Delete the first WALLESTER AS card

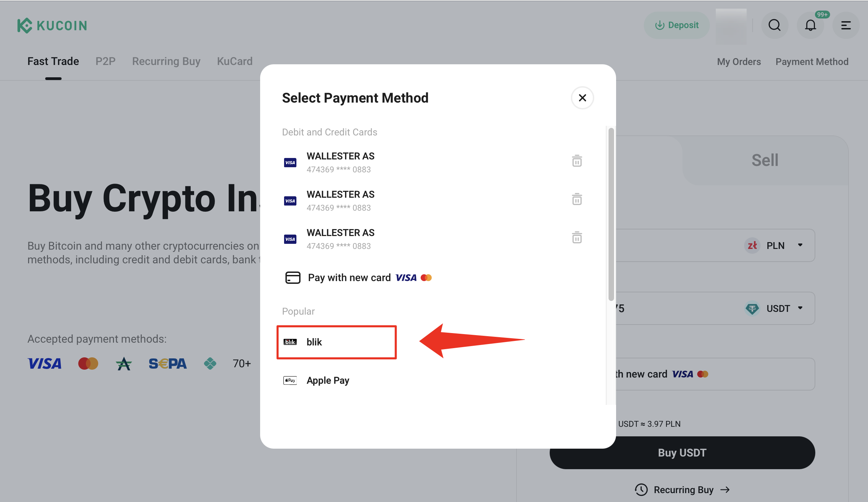(577, 161)
